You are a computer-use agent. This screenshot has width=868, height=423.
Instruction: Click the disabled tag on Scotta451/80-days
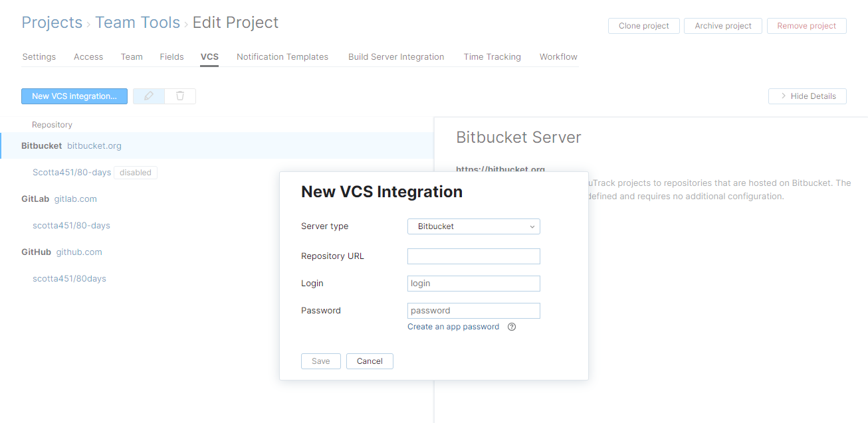(x=136, y=172)
